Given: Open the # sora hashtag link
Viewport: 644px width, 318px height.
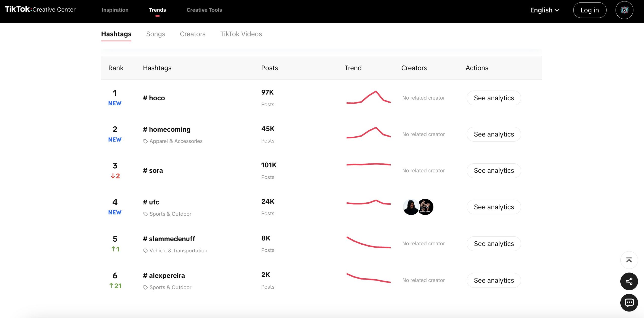Looking at the screenshot, I should [153, 170].
